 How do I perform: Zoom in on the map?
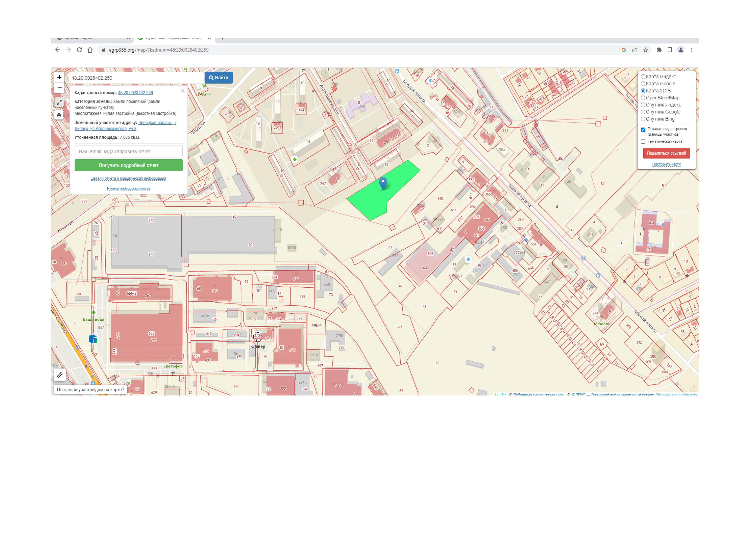point(59,77)
